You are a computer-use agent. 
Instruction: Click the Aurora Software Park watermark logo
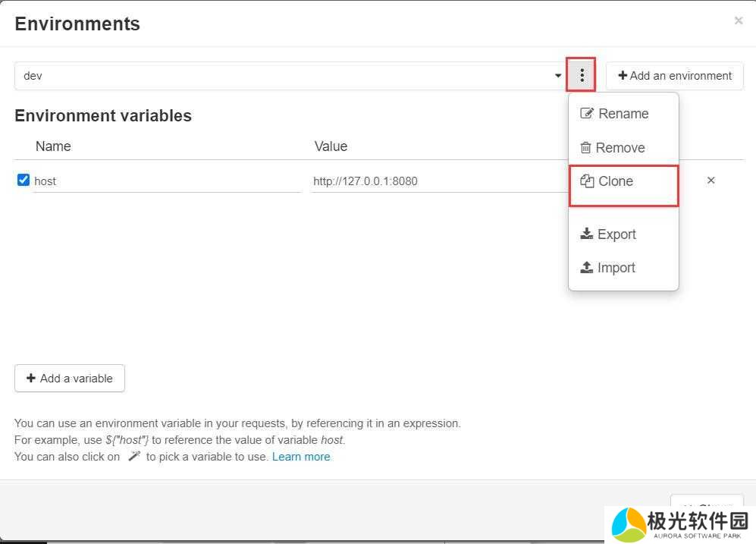[x=680, y=524]
